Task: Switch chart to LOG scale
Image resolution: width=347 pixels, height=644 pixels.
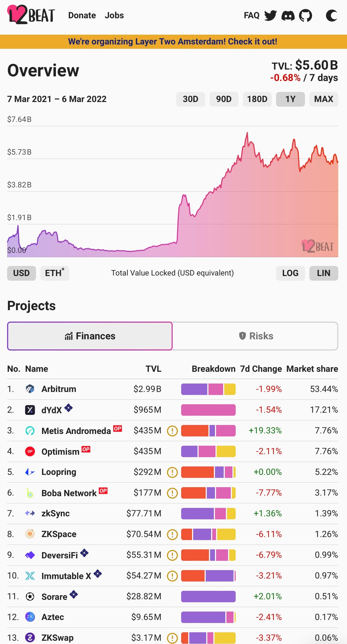Action: (290, 273)
